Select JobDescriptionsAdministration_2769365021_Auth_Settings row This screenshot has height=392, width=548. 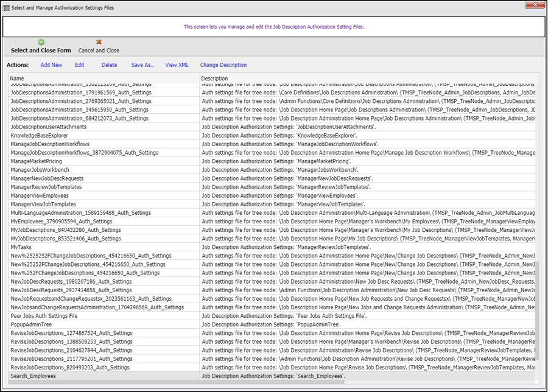click(x=272, y=101)
